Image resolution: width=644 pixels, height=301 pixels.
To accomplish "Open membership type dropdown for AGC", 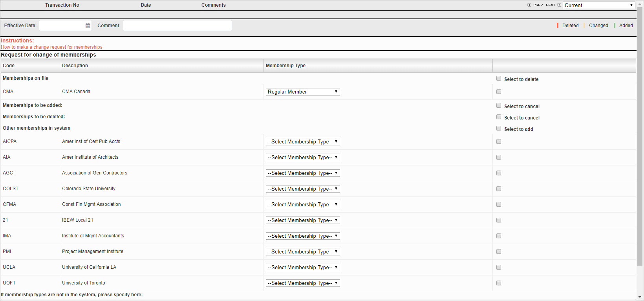I will [303, 173].
